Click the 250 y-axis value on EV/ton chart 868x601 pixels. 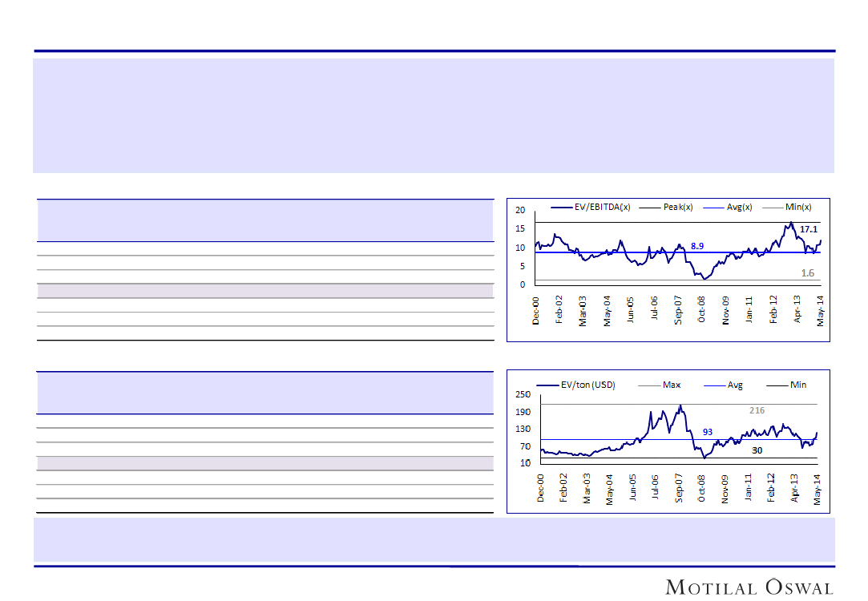coord(523,394)
